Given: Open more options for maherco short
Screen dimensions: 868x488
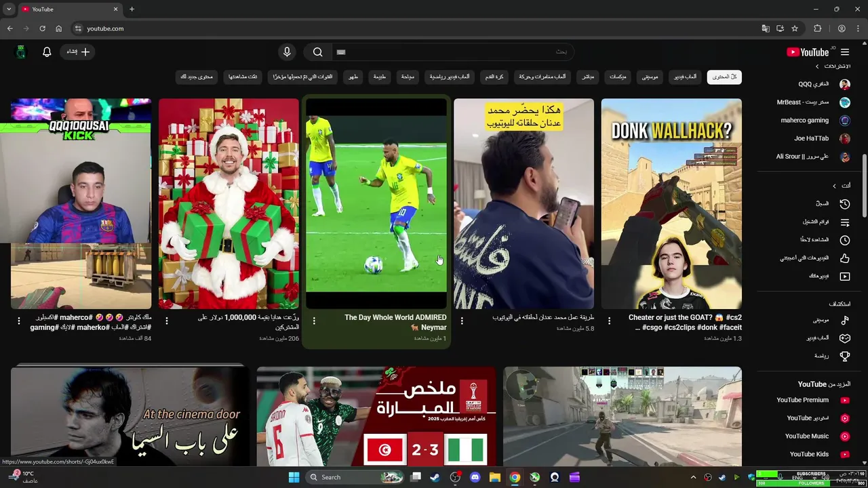Looking at the screenshot, I should point(19,321).
